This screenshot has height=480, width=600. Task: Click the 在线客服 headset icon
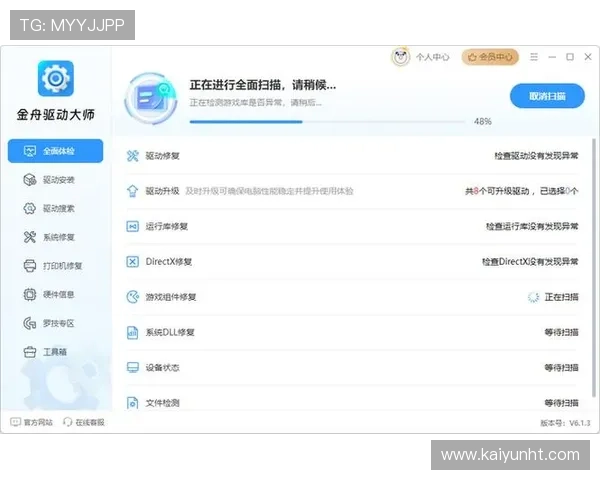(67, 422)
